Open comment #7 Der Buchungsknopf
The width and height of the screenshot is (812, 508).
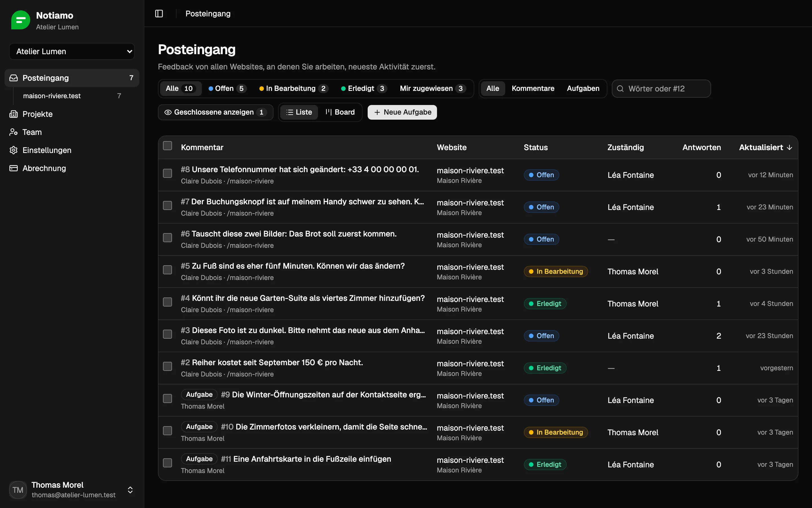(302, 202)
